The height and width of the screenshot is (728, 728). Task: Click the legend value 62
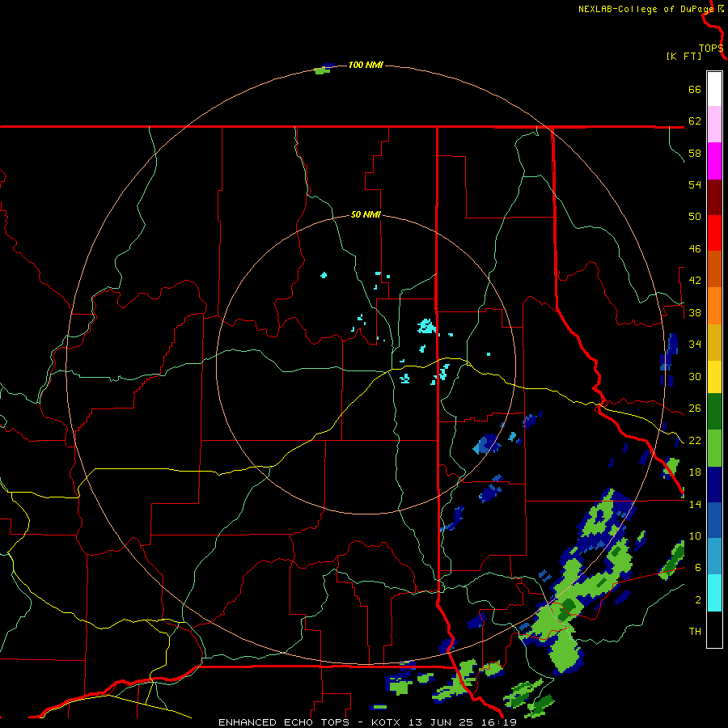coord(695,121)
